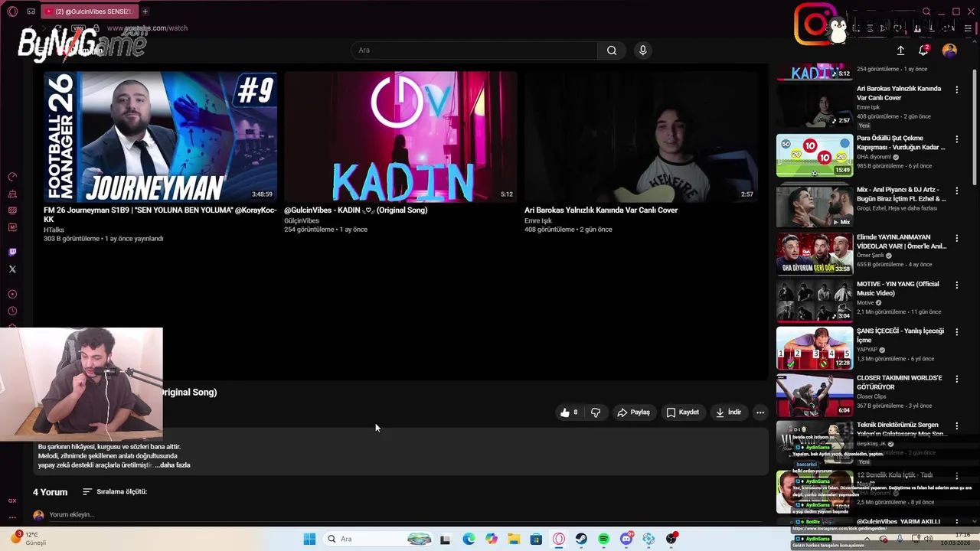Open File Explorer from the taskbar
The width and height of the screenshot is (980, 551).
tap(514, 539)
